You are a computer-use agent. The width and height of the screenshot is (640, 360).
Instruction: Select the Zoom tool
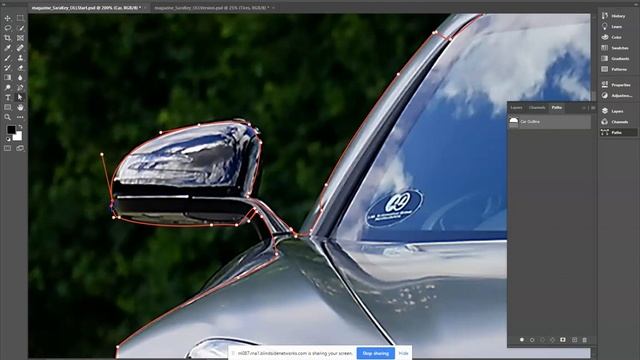7,117
